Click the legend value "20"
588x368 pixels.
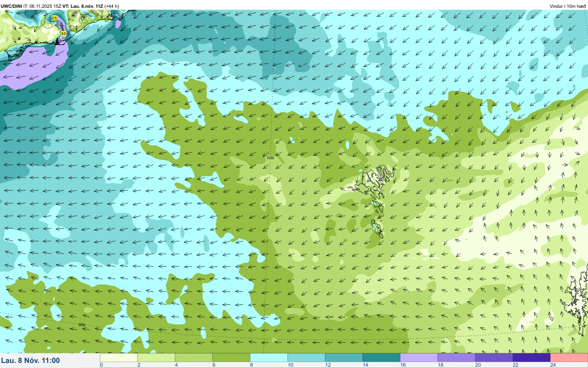coord(478,365)
